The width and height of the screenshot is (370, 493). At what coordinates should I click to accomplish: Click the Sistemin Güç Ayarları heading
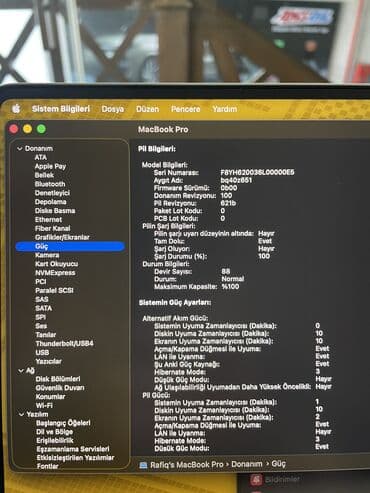pyautogui.click(x=175, y=303)
